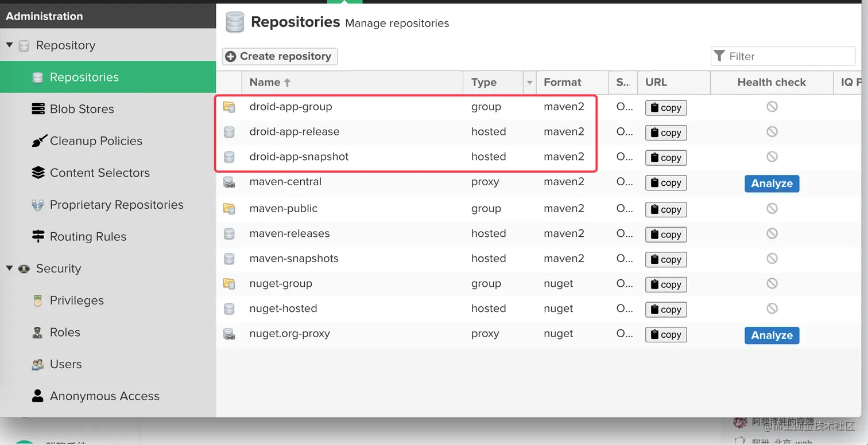The image size is (868, 445).
Task: Click the Cleanup Policies broom icon
Action: click(38, 141)
